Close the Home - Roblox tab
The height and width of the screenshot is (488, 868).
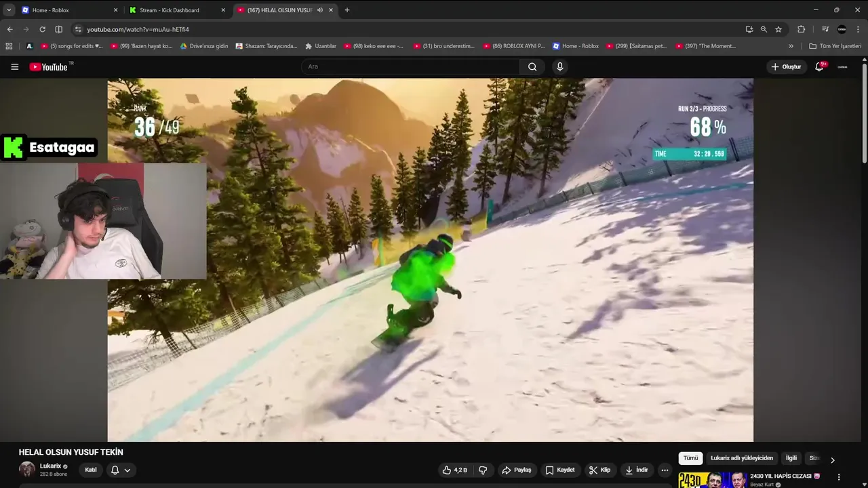115,10
